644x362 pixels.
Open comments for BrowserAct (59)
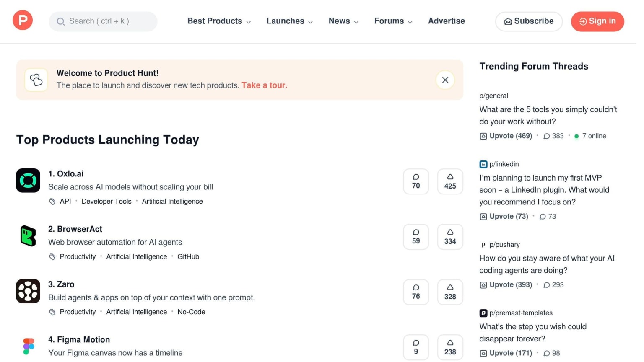[x=416, y=237]
